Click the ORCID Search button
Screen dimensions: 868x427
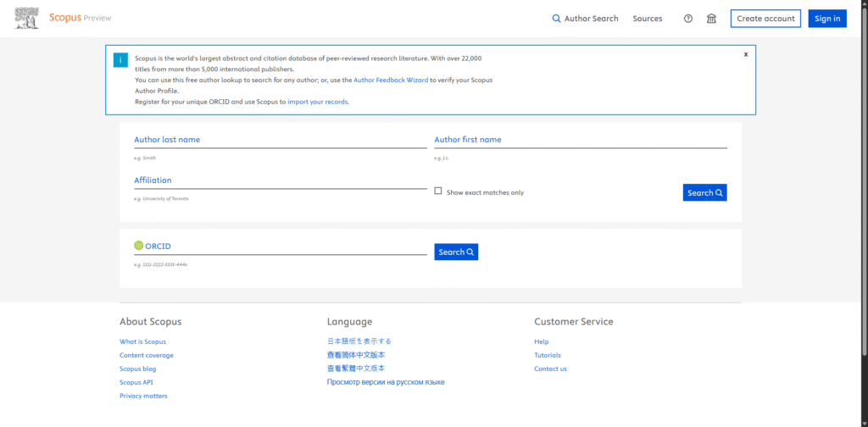pyautogui.click(x=456, y=252)
